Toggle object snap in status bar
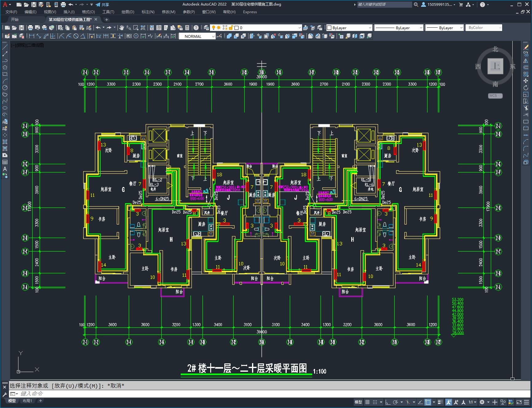This screenshot has height=408, width=532. 428,402
